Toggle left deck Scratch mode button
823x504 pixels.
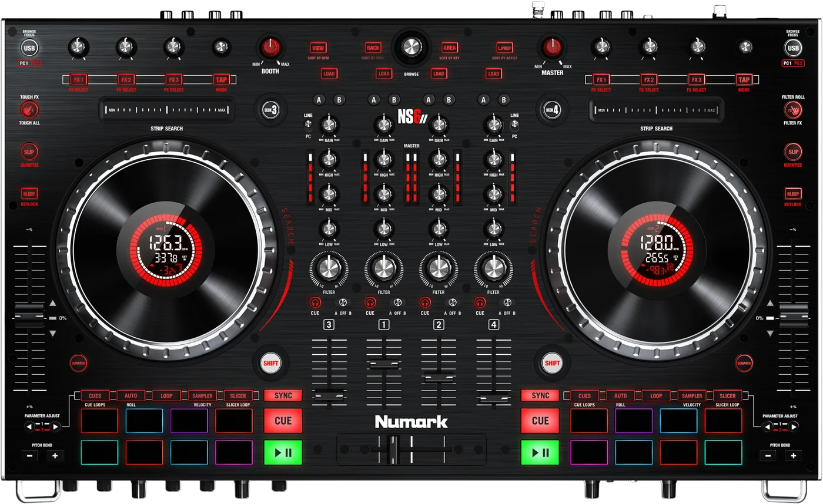click(x=79, y=363)
